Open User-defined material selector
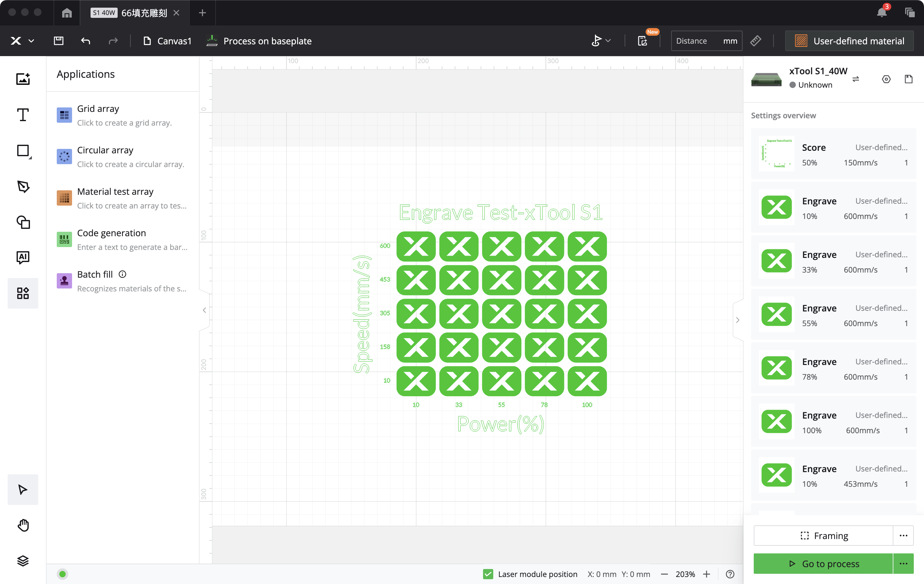Image resolution: width=924 pixels, height=584 pixels. [849, 41]
